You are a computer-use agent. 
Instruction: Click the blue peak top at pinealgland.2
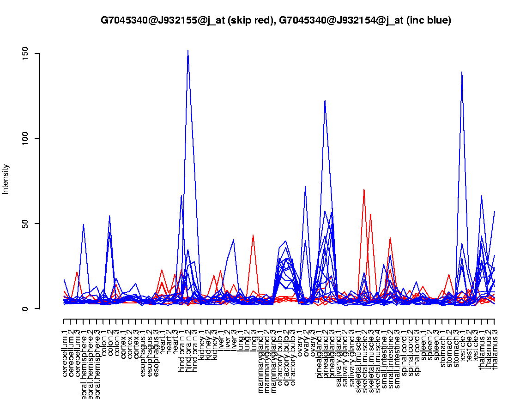tap(325, 100)
